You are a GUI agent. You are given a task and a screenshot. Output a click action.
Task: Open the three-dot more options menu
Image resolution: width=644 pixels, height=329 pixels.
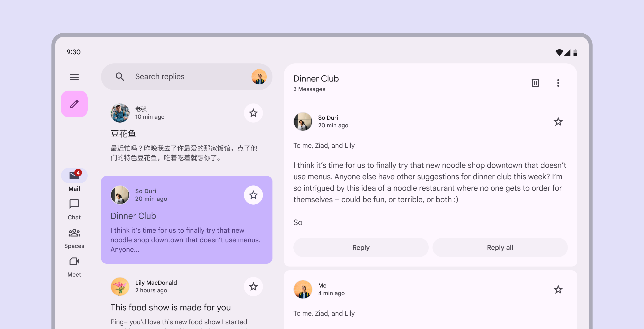pyautogui.click(x=558, y=83)
